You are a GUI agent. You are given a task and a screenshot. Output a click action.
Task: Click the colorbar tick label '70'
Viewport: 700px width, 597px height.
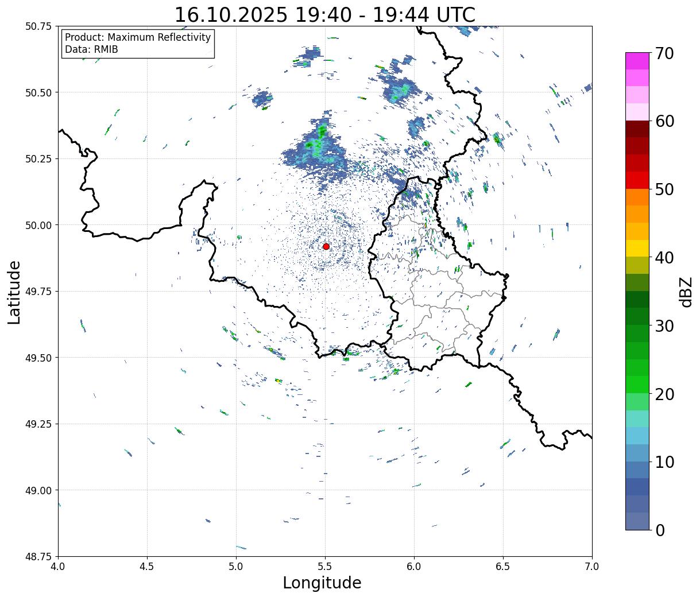pos(664,53)
